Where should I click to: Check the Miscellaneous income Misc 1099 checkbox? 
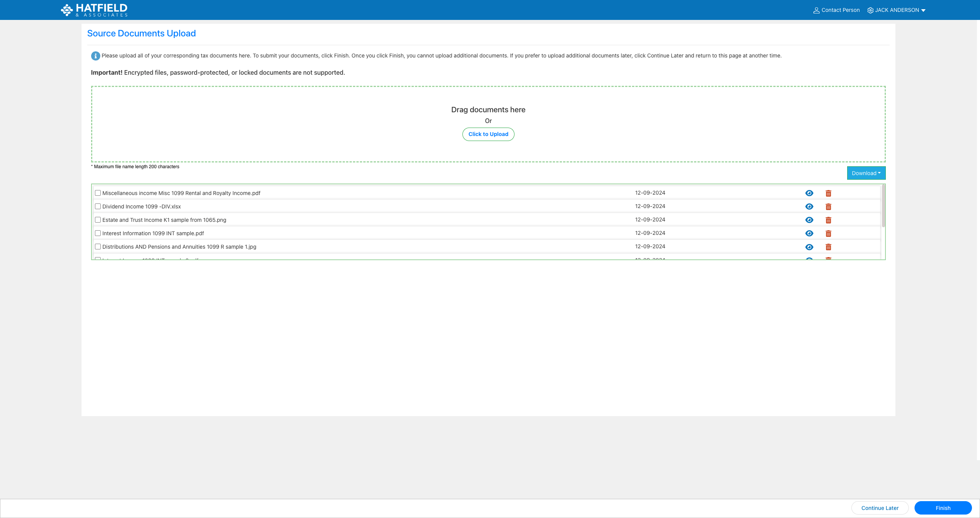click(x=98, y=193)
